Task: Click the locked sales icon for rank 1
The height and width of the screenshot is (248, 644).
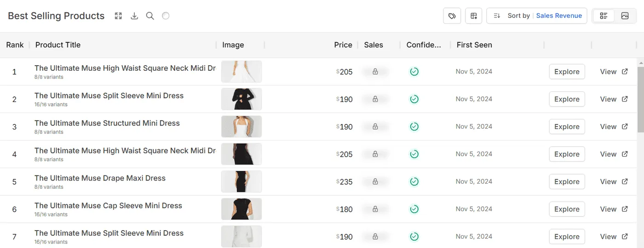Action: click(375, 72)
